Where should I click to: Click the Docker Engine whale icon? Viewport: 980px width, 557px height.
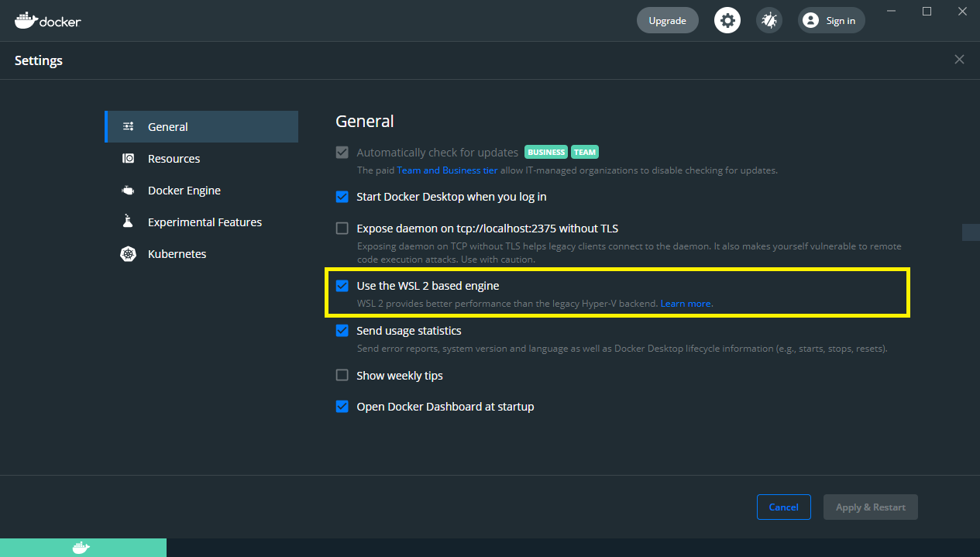point(129,191)
